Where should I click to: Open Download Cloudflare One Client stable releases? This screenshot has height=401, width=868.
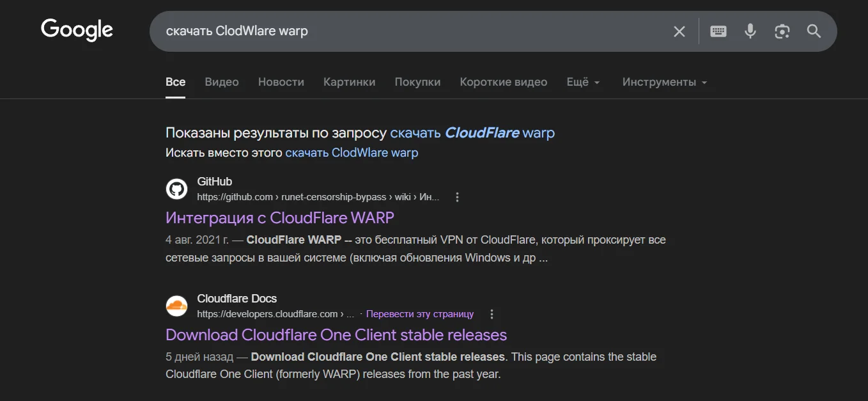point(336,334)
